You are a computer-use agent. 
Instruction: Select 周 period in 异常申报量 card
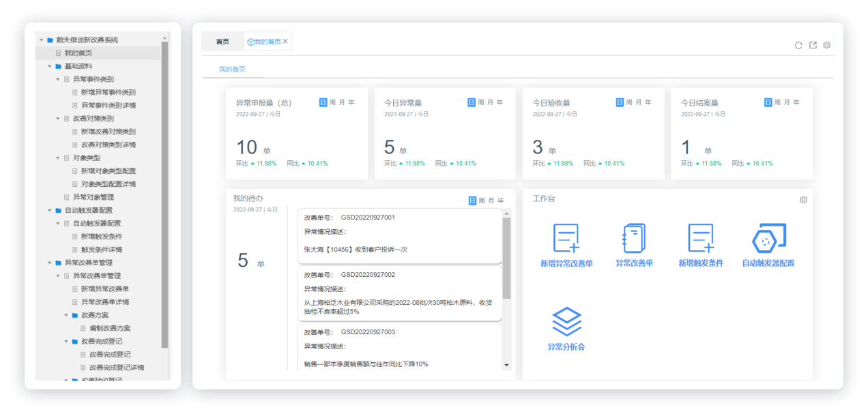[332, 102]
